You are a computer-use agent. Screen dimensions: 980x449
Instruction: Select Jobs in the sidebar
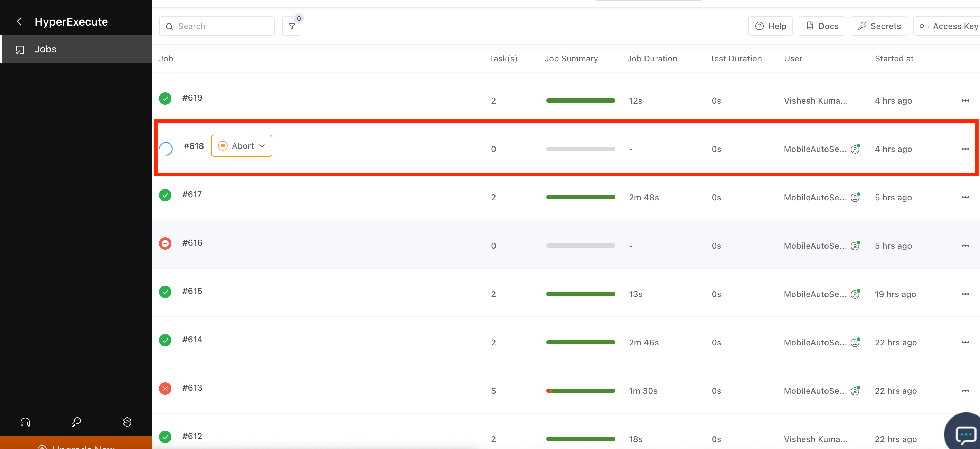point(45,49)
